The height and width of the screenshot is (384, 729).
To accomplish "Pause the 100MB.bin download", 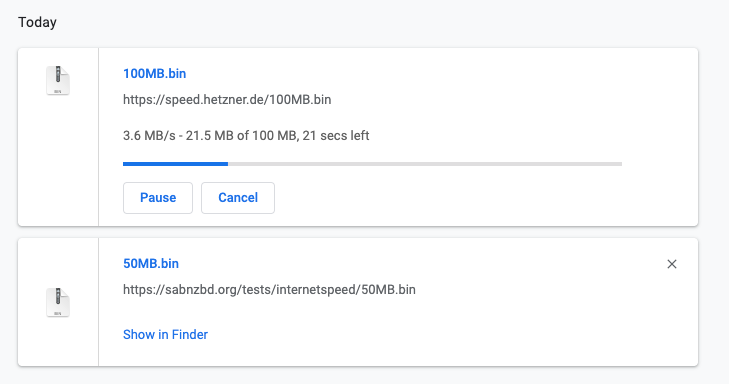I will point(158,198).
